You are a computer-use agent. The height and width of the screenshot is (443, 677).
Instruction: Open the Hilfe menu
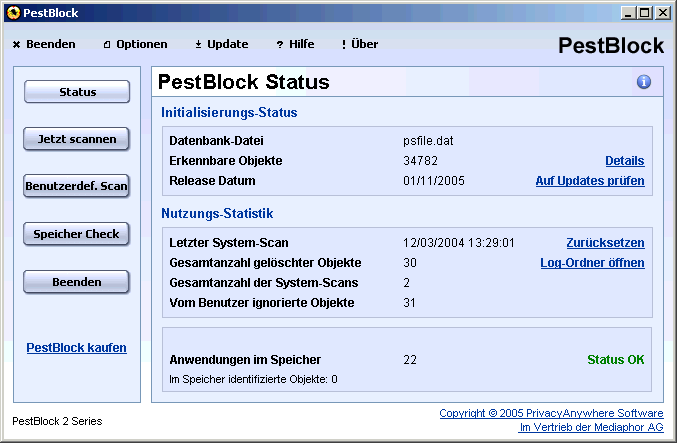point(295,44)
